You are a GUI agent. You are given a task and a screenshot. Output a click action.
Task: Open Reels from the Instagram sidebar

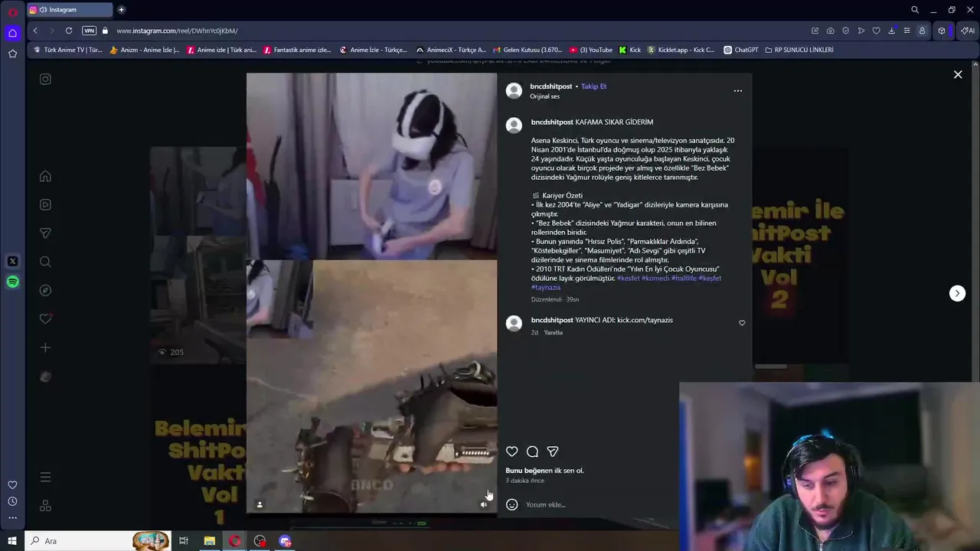45,204
